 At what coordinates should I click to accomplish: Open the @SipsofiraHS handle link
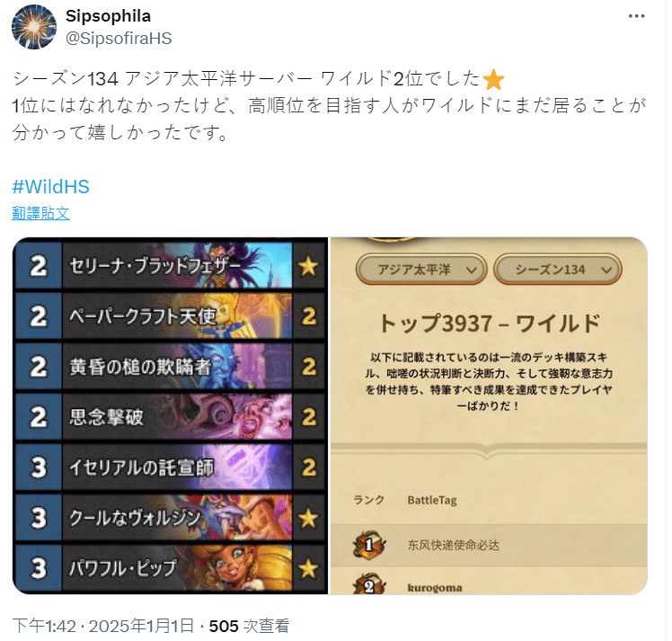point(119,39)
